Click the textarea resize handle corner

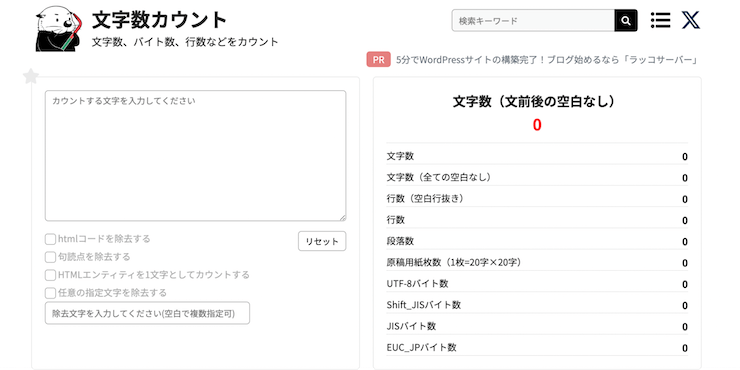point(343,218)
